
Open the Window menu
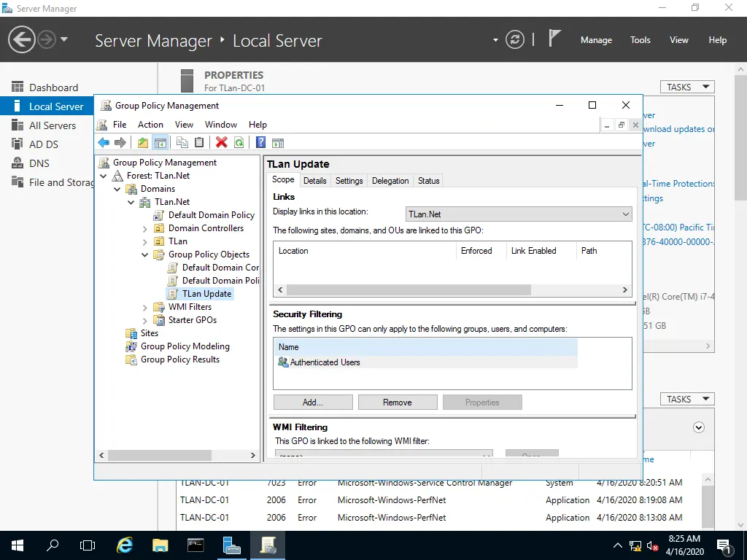221,125
